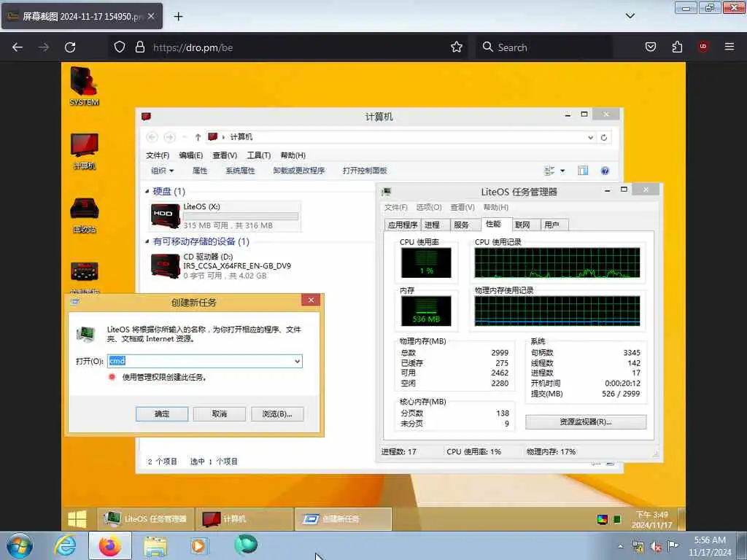Viewport: 747px width, 560px height.
Task: Show hidden host tray icons
Action: pos(620,547)
